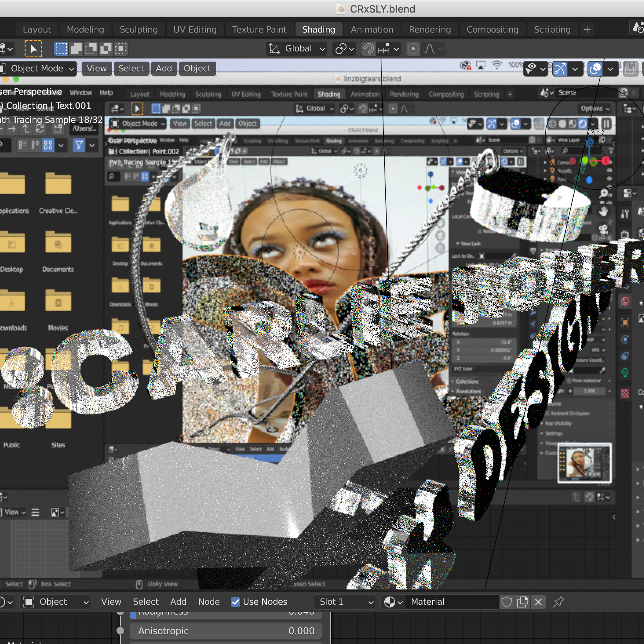Open Slot 1 material slot dropdown
The height and width of the screenshot is (644, 644).
(x=345, y=602)
